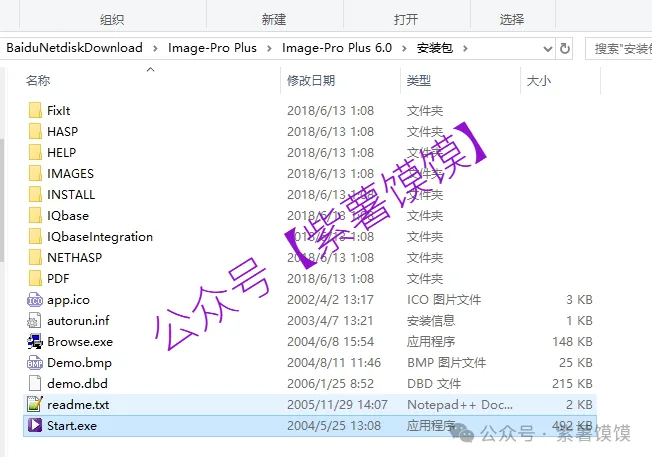Viewport: 652px width, 460px height.
Task: Select the IQbaseIntegration folder
Action: click(100, 237)
